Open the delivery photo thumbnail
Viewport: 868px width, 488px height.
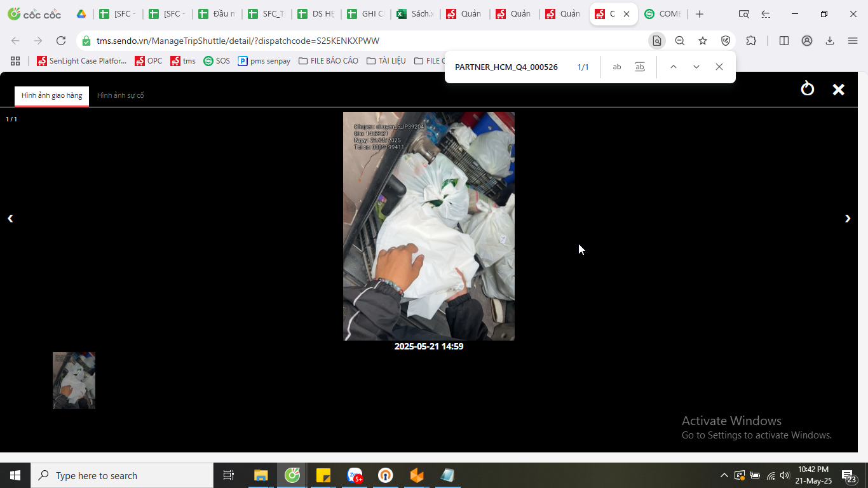point(74,381)
